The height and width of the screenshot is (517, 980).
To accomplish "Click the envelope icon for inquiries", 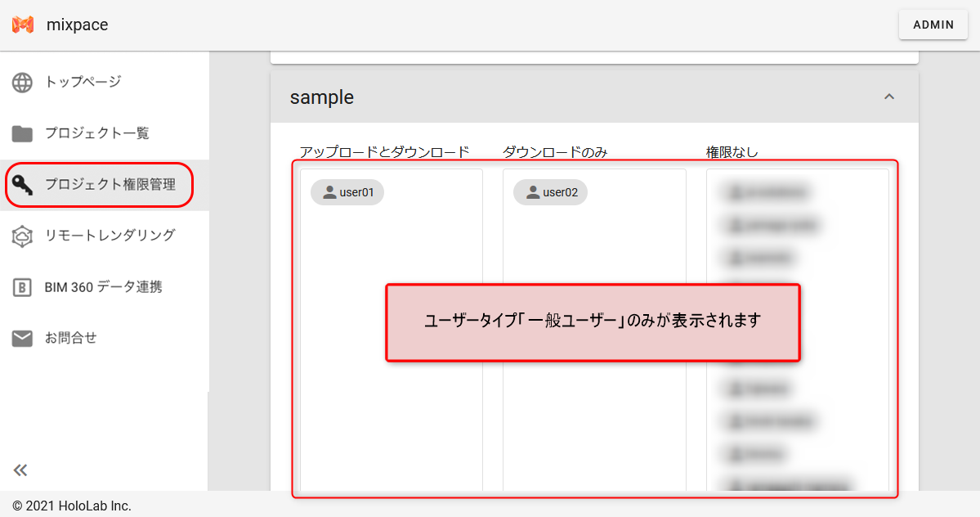I will pyautogui.click(x=22, y=338).
